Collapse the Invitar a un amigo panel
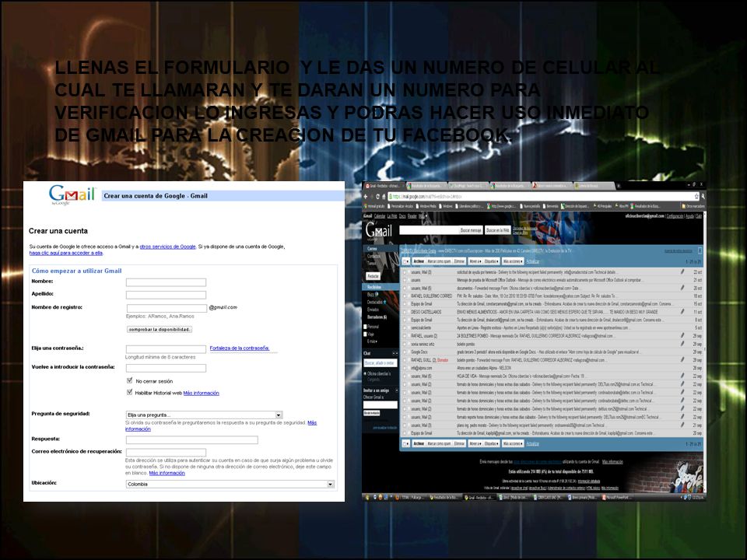Image resolution: width=747 pixels, height=560 pixels. coord(396,390)
